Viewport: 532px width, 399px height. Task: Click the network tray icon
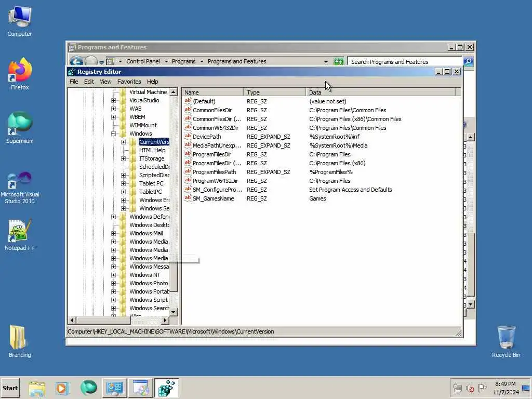tap(458, 388)
